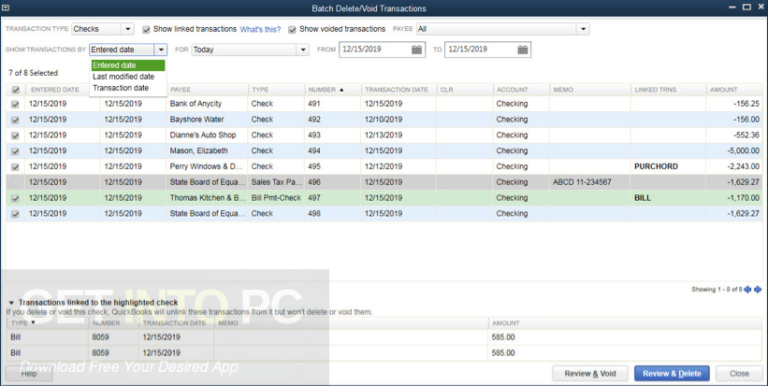Uncheck the Bayshore Water row checkbox
This screenshot has width=768, height=386.
coord(15,120)
